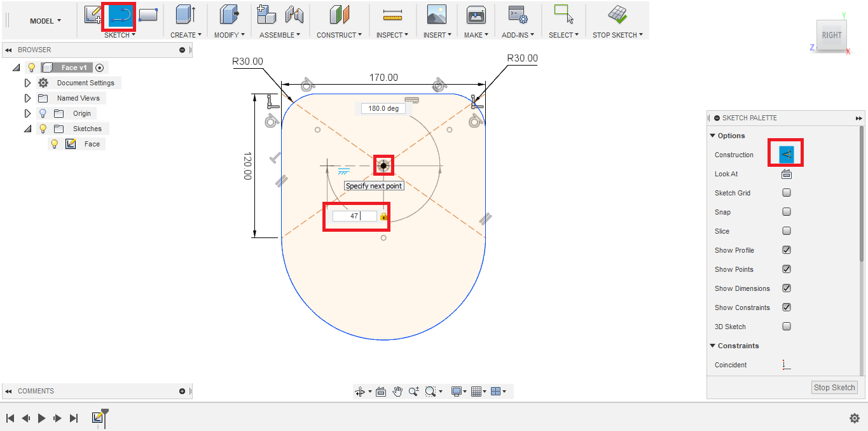Click the 180.0 deg angle field
The image size is (868, 431).
tap(383, 108)
